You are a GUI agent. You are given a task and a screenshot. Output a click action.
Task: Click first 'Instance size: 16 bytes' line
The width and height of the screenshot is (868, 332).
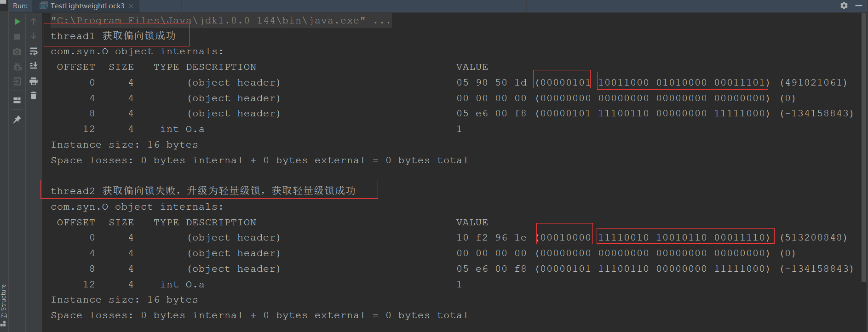[125, 145]
